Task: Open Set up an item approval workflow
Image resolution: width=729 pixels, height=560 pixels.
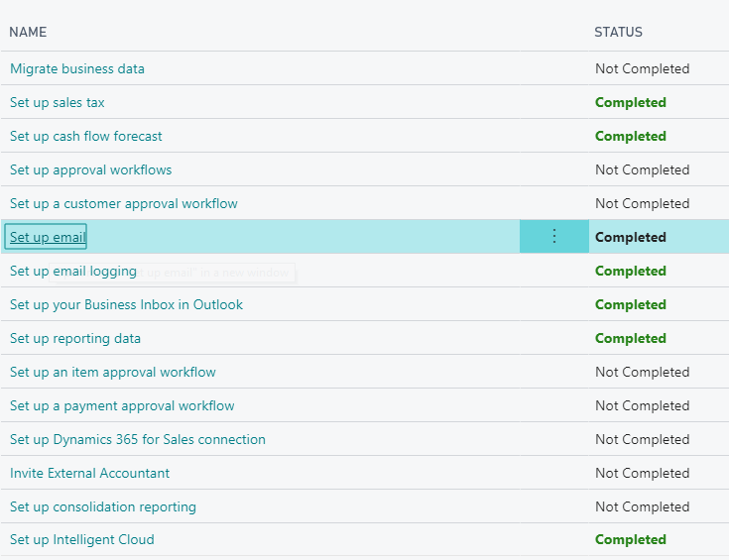Action: point(113,373)
